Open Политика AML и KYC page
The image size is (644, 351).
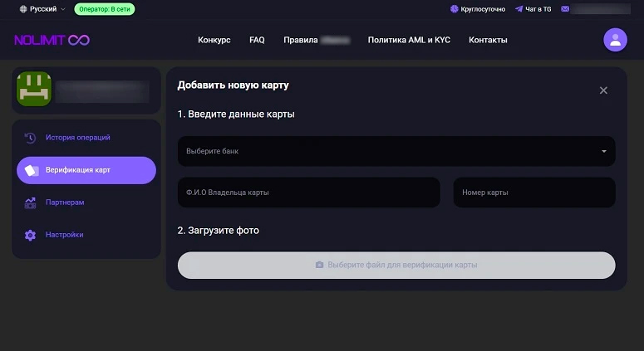coord(409,40)
